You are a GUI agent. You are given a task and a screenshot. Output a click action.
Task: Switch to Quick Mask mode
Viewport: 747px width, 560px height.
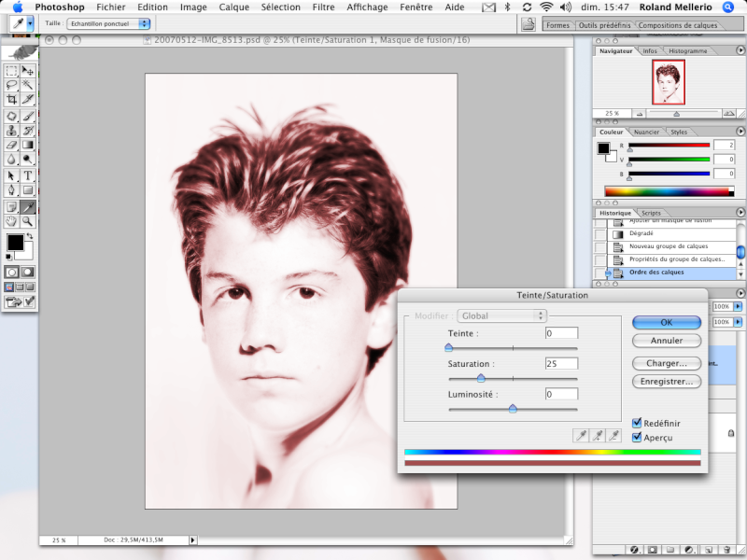pyautogui.click(x=28, y=272)
